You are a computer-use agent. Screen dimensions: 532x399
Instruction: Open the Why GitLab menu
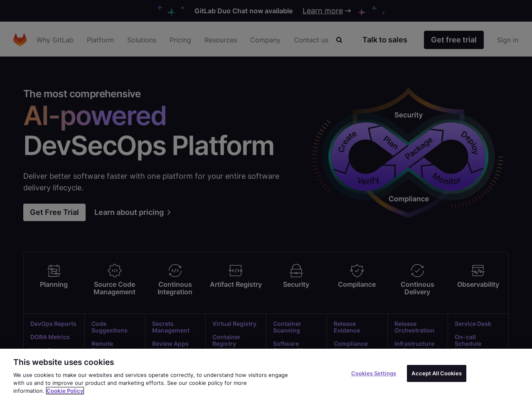point(55,40)
